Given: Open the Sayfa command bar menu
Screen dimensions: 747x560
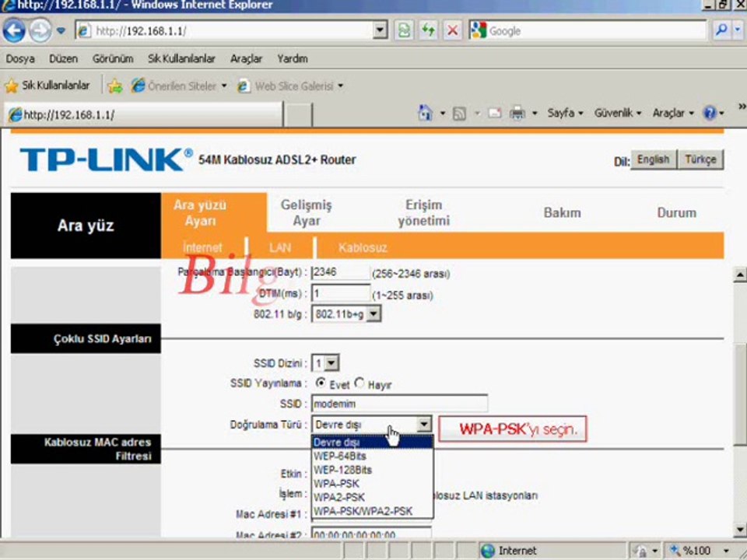Looking at the screenshot, I should (565, 114).
